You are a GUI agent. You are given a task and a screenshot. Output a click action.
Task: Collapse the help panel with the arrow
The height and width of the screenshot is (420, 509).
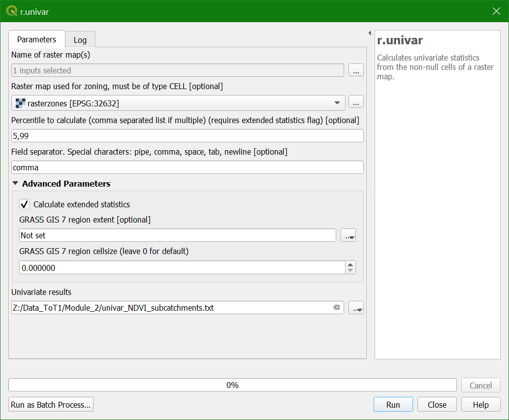coord(370,33)
